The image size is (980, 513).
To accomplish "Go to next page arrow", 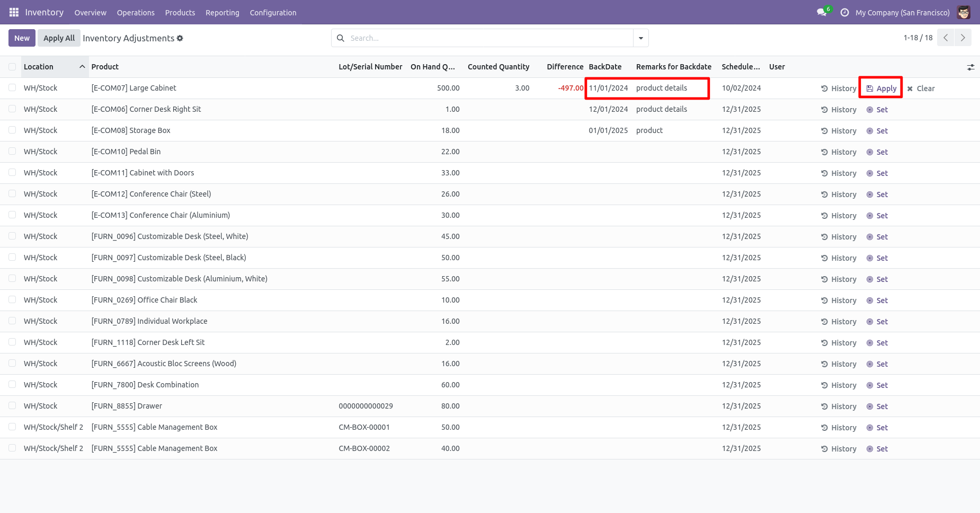I will 963,38.
